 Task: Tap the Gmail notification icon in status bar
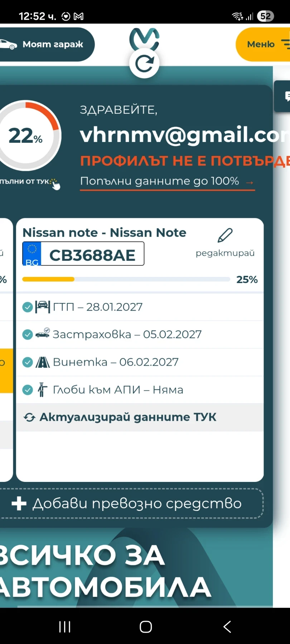click(x=78, y=16)
